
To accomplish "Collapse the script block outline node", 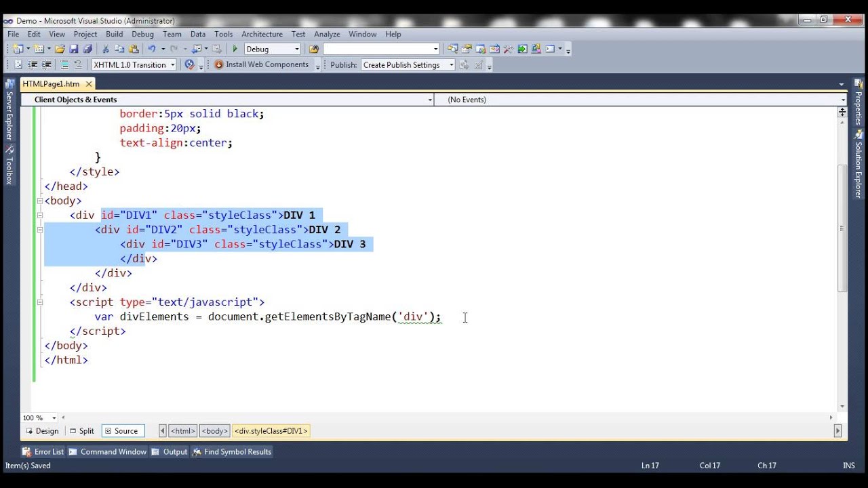I will [39, 302].
